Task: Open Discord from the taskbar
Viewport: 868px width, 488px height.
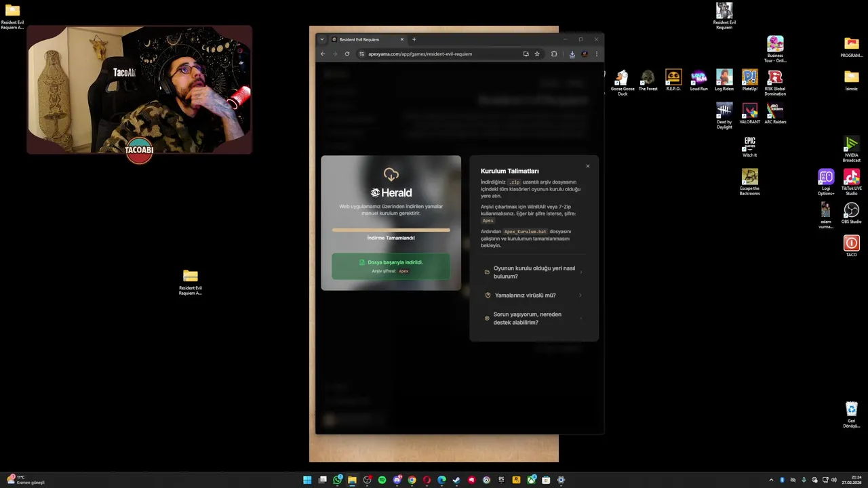Action: [397, 480]
